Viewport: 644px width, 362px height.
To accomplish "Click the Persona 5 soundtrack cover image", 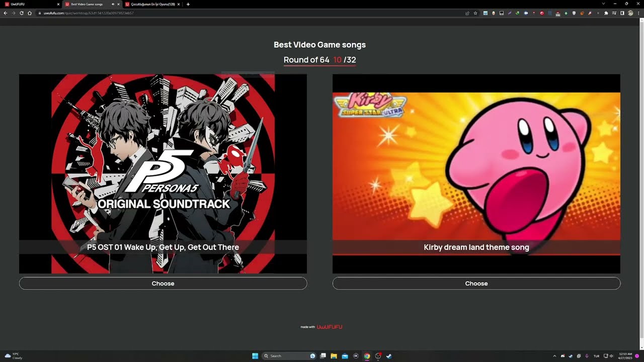I will tap(163, 174).
